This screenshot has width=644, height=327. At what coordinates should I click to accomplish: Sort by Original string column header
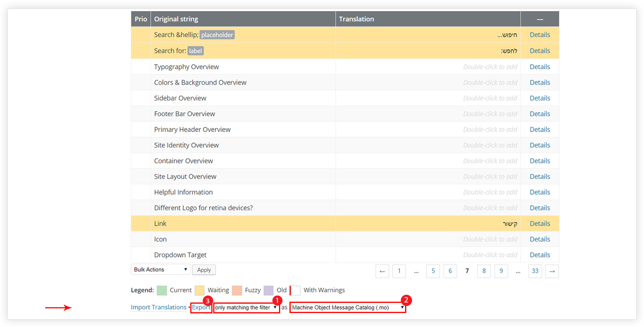coord(176,19)
